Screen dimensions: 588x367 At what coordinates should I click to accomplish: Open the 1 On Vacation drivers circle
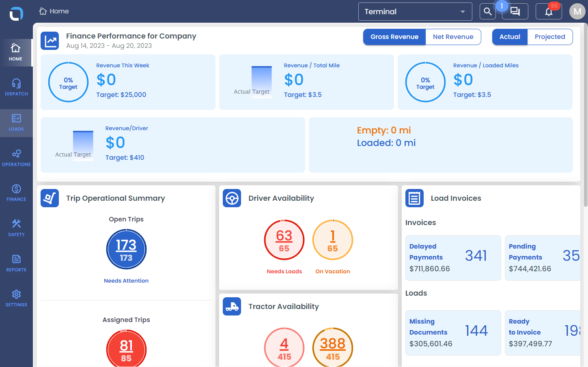coord(333,240)
